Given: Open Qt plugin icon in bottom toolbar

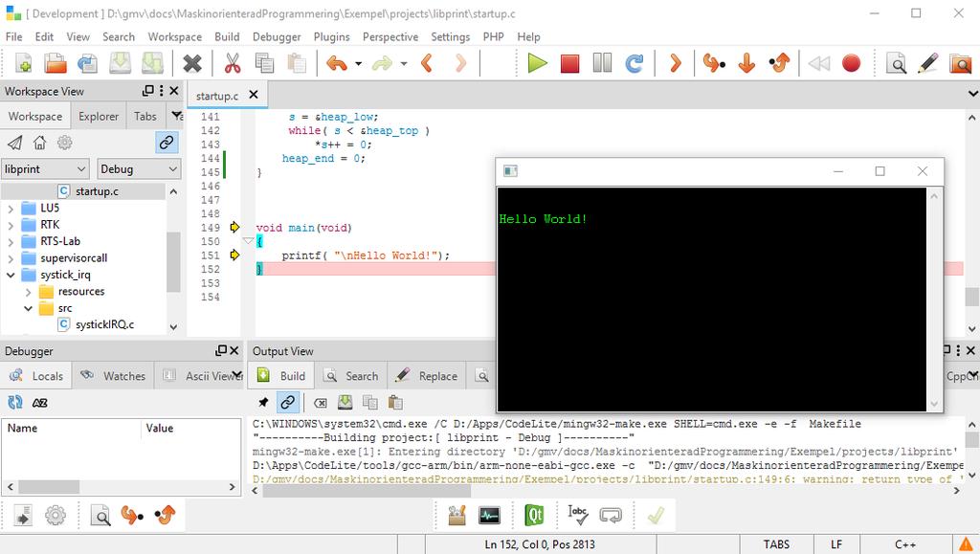Looking at the screenshot, I should pyautogui.click(x=534, y=516).
